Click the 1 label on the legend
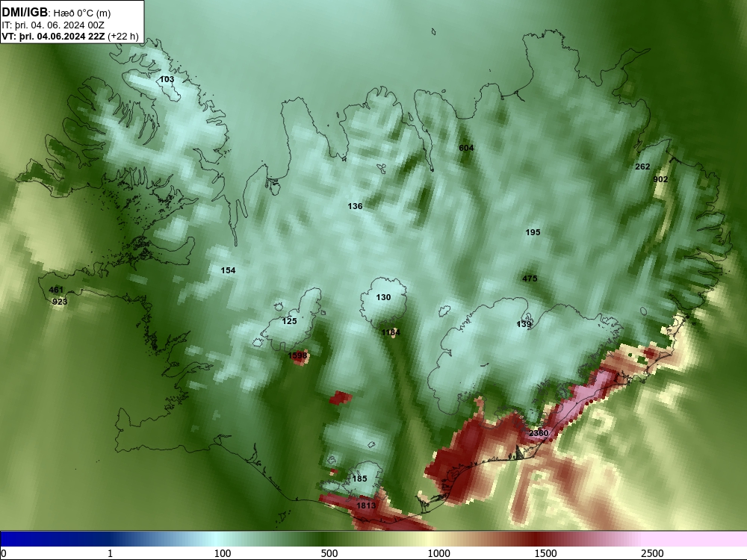The width and height of the screenshot is (747, 560). coord(110,553)
